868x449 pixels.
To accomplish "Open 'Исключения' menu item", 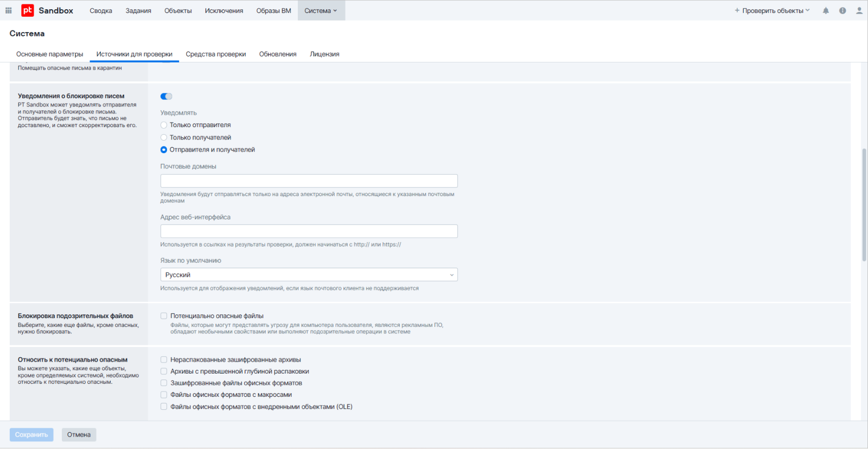I will point(224,10).
